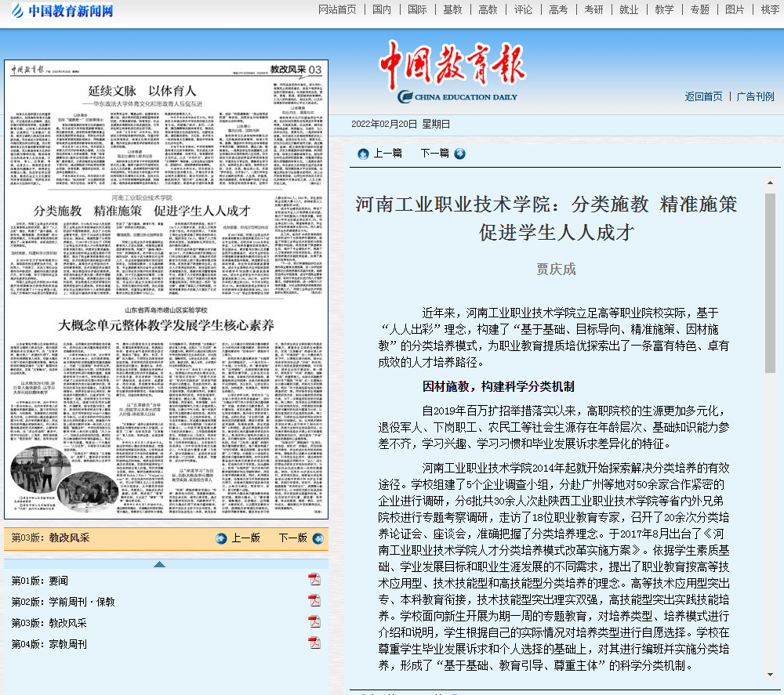Image resolution: width=784 pixels, height=695 pixels.
Task: Click the 中国教育新闻网 site logo
Action: coord(61,11)
